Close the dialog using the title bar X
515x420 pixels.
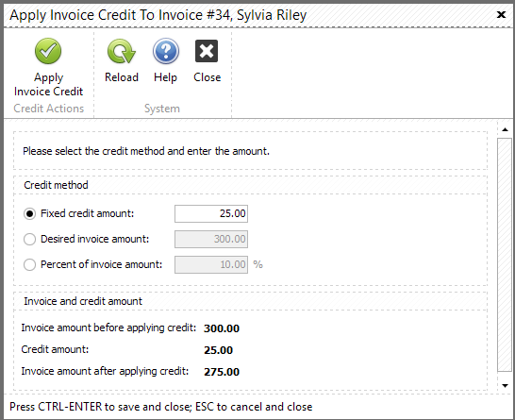click(501, 14)
